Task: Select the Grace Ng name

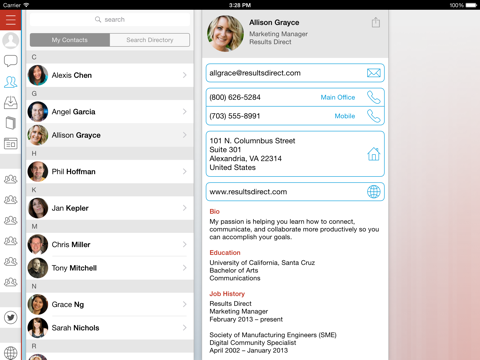Action: click(x=68, y=304)
